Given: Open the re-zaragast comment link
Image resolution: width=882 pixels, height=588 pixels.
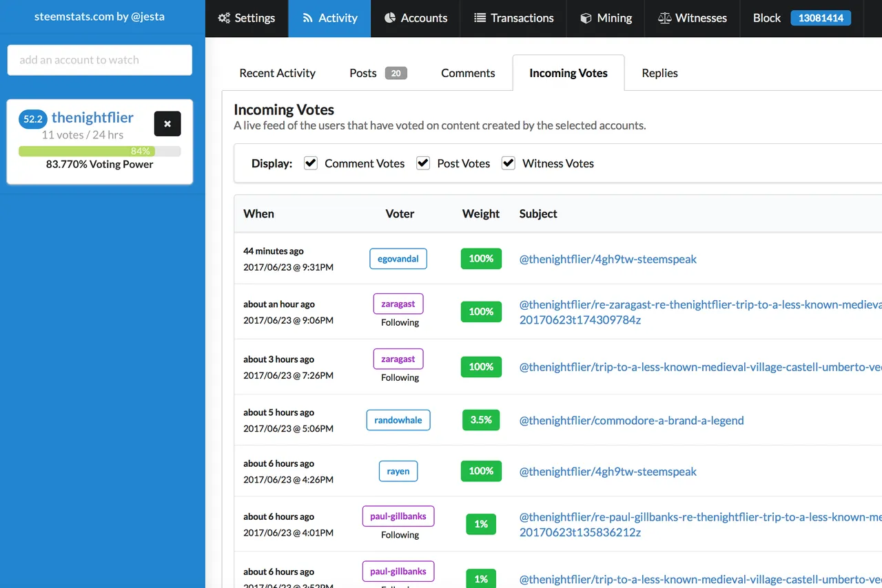Looking at the screenshot, I should point(700,312).
